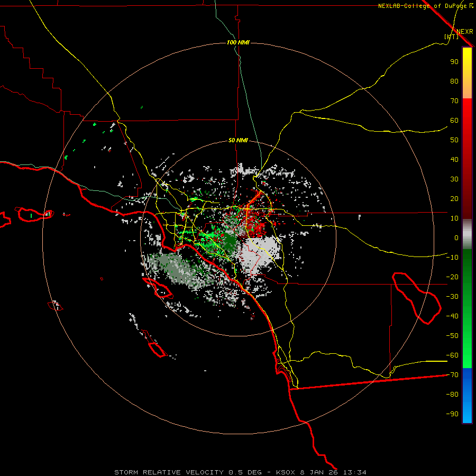Image resolution: width=476 pixels, height=476 pixels.
Task: Click the 60 value on color scale
Action: (454, 121)
